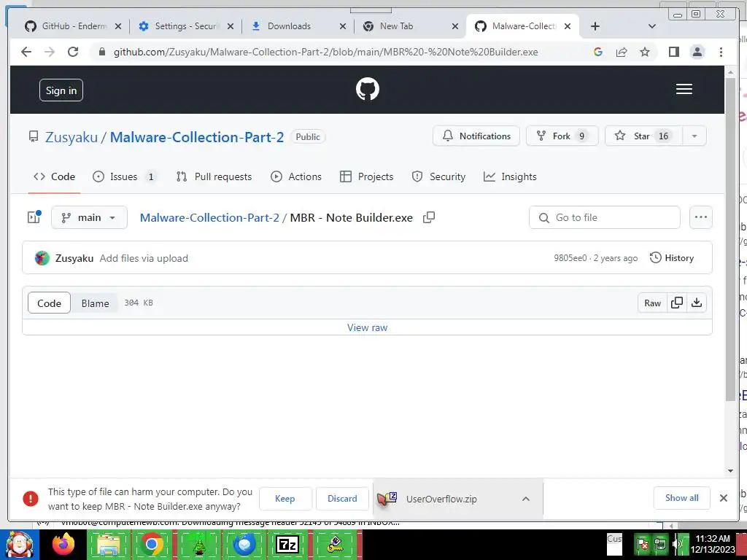Share this page icon in address bar
The width and height of the screenshot is (747, 560).
[x=622, y=52]
